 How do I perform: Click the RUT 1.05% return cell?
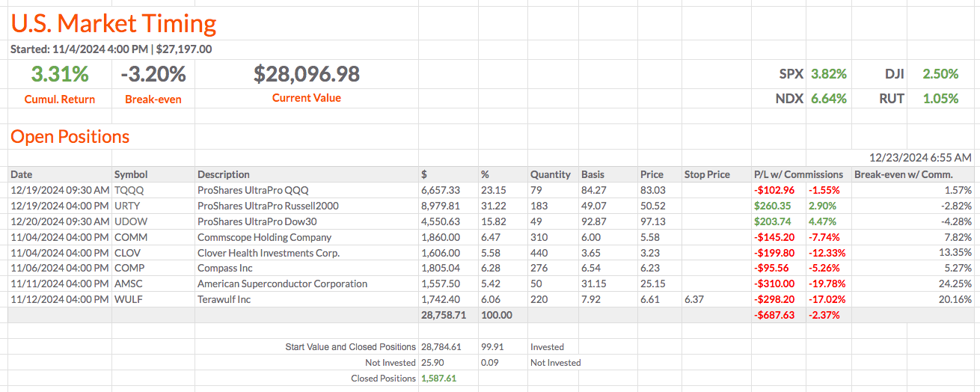pos(940,99)
